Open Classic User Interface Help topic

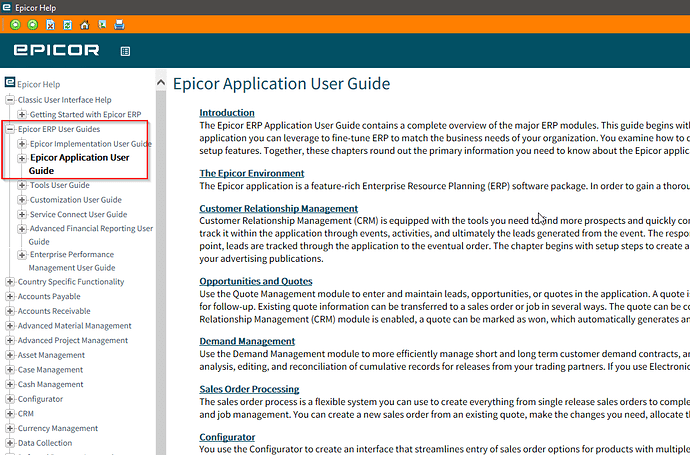click(x=64, y=100)
